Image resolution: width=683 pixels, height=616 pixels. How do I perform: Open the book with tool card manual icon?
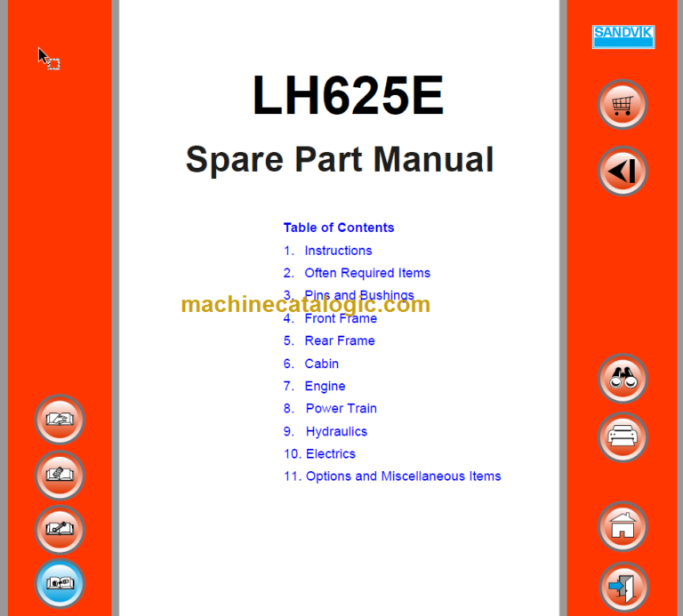(60, 475)
